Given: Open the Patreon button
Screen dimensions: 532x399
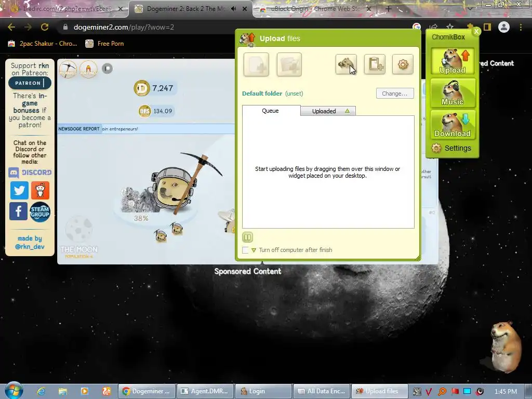Looking at the screenshot, I should [30, 83].
